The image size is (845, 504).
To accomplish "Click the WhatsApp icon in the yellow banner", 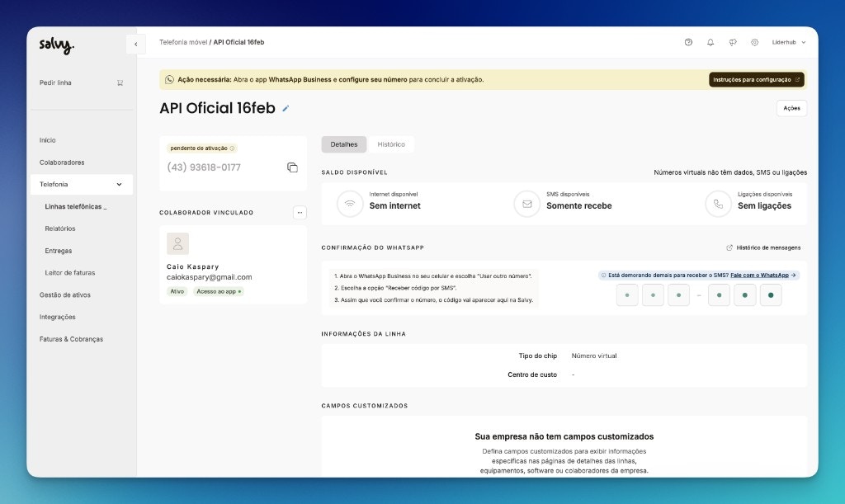I will (169, 80).
